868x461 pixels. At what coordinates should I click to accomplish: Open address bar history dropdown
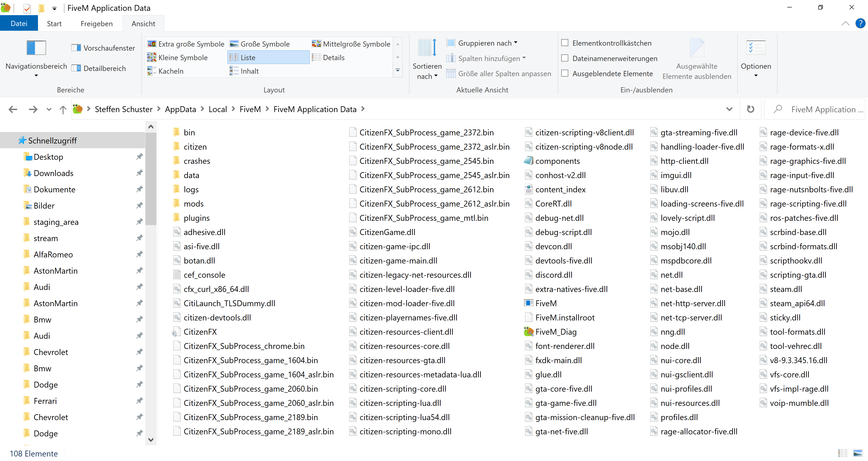pyautogui.click(x=729, y=109)
